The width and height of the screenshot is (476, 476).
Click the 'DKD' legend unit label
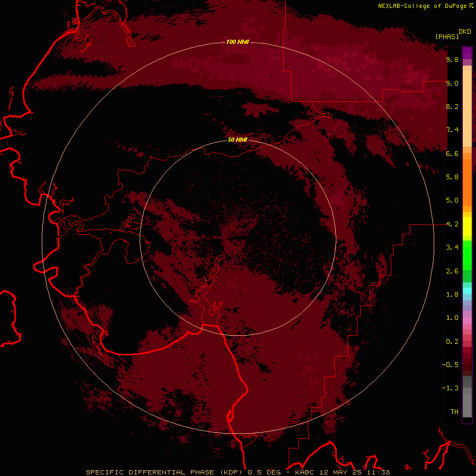(x=465, y=32)
